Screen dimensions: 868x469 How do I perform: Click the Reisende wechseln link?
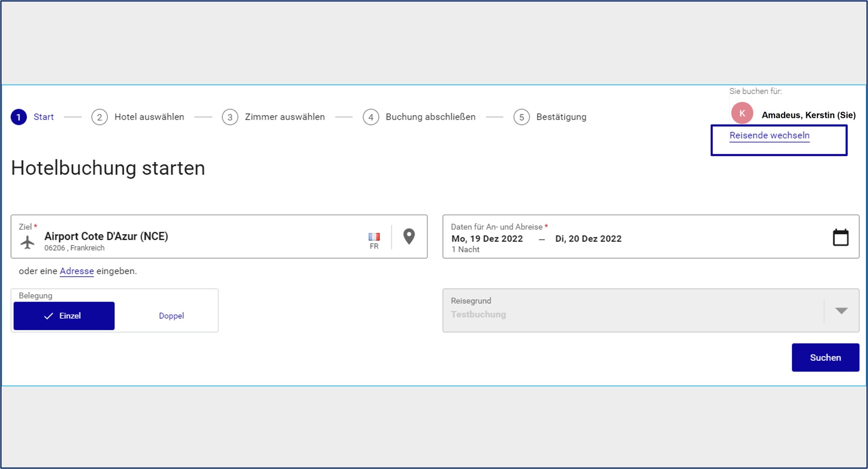point(769,135)
